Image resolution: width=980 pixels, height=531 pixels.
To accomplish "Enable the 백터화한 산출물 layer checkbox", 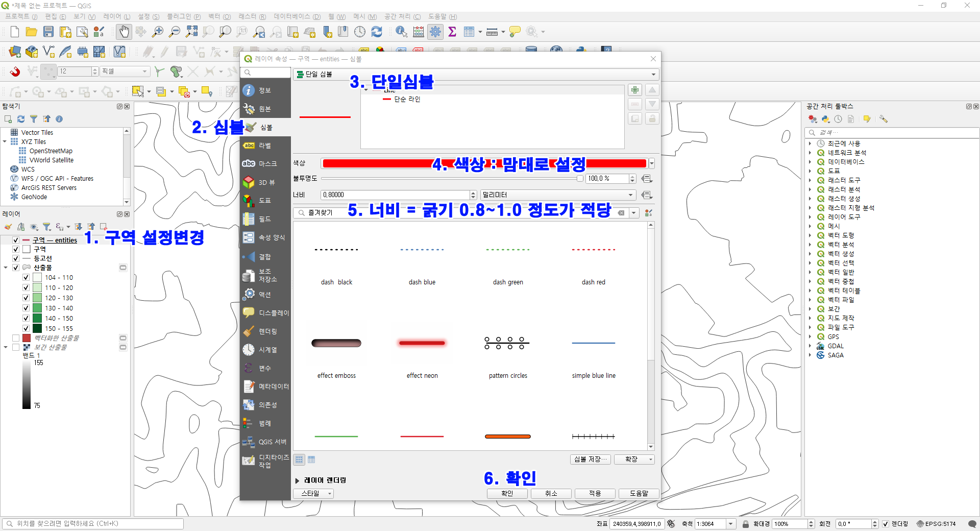I will click(16, 338).
